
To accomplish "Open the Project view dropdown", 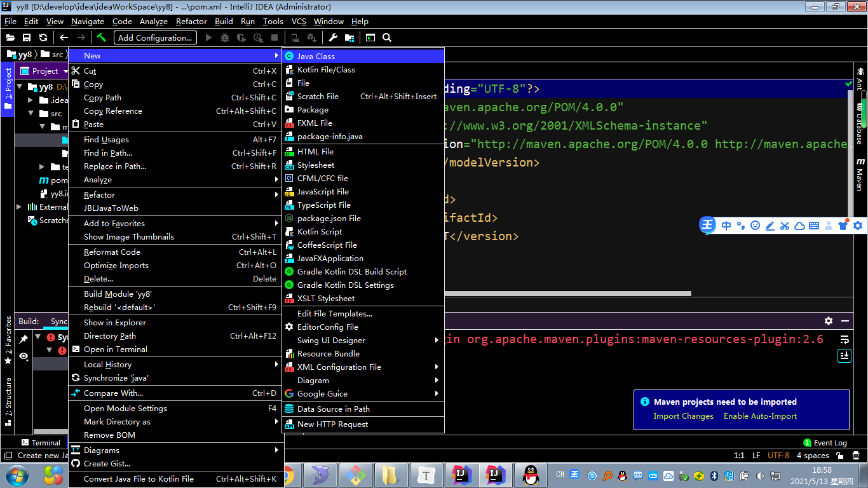I will pyautogui.click(x=66, y=71).
